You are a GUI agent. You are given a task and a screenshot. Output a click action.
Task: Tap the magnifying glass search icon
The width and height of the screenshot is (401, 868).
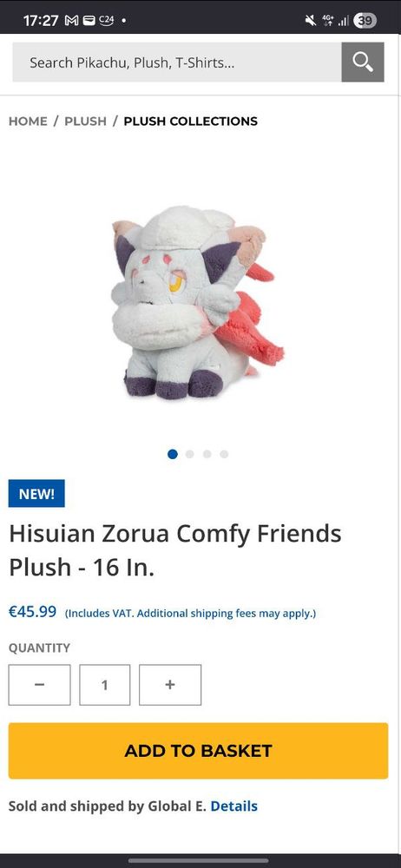click(362, 62)
